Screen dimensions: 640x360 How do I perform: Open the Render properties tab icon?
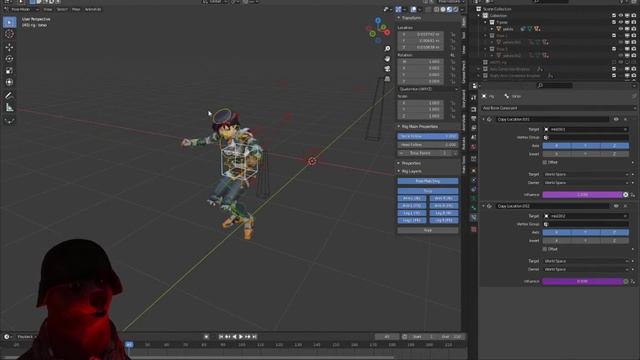point(473,109)
